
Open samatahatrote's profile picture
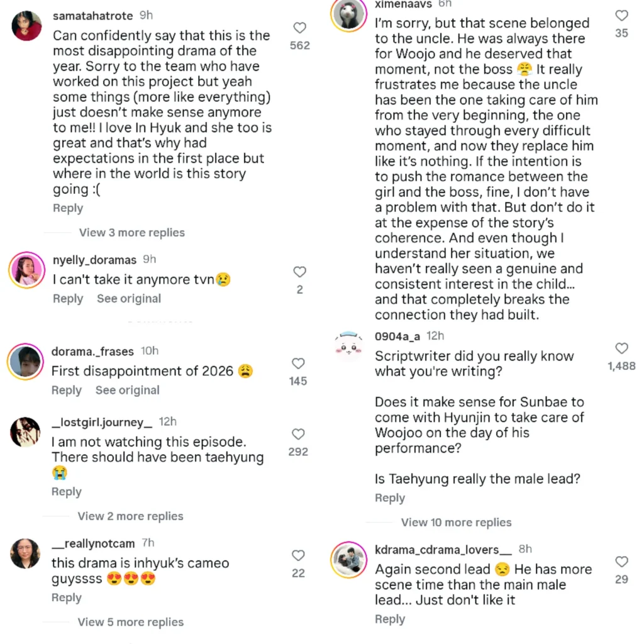click(26, 26)
